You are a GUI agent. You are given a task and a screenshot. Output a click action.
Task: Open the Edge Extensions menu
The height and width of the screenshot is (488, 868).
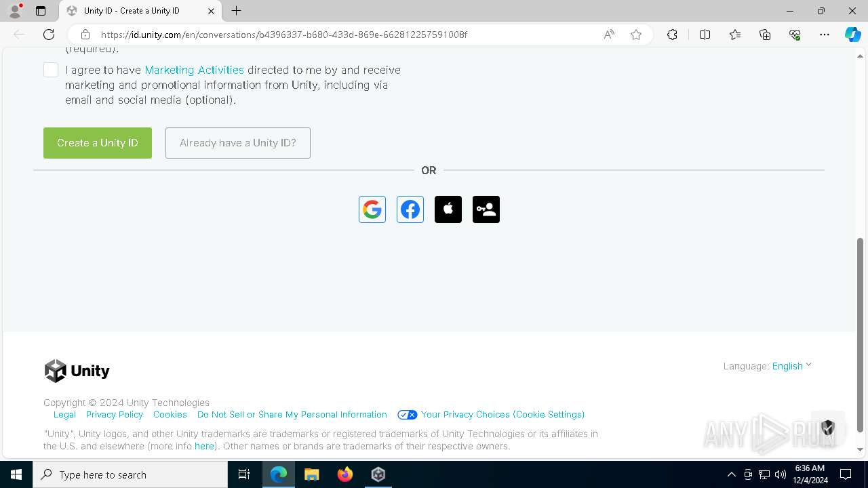tap(672, 35)
